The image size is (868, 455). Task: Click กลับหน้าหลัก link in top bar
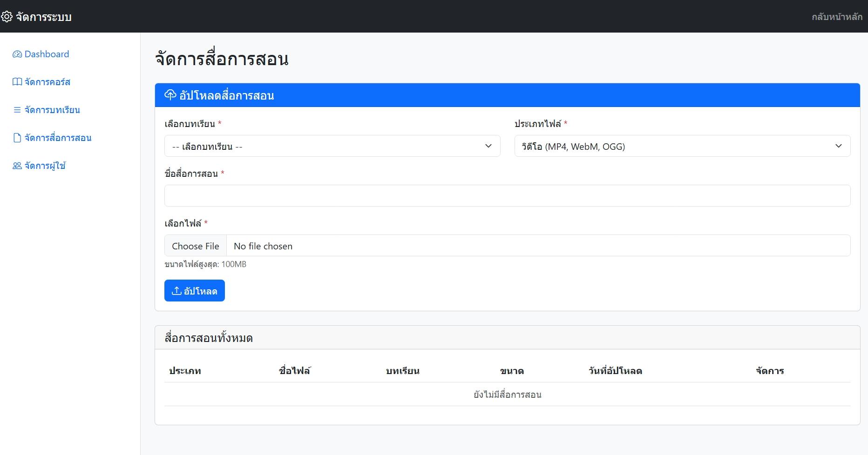pos(837,17)
